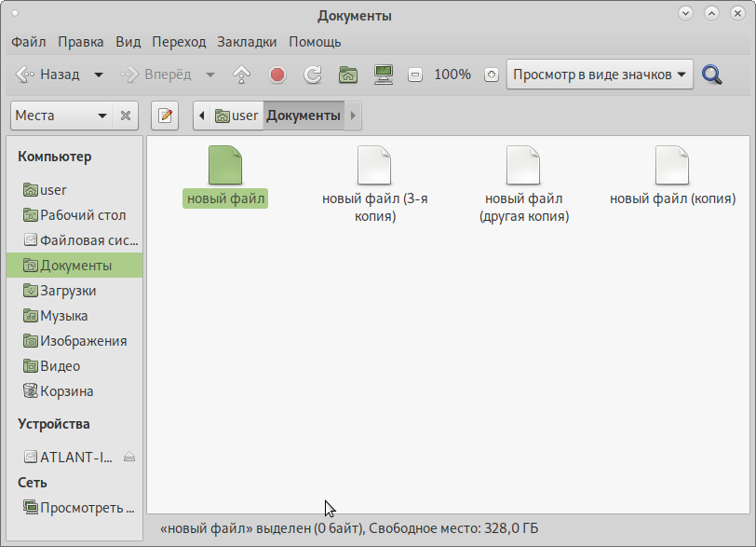Click the Computer monitor toolbar icon

click(x=383, y=75)
